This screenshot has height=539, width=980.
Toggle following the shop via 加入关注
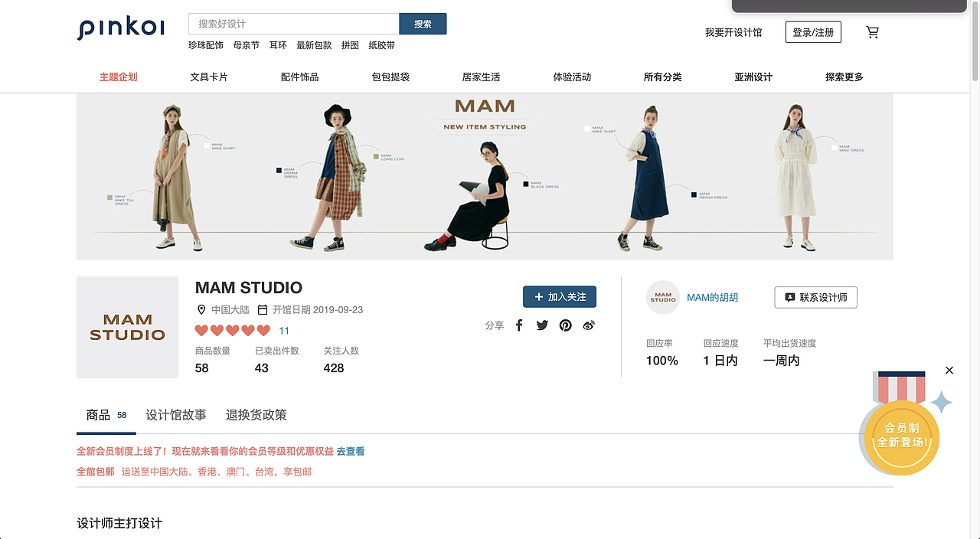tap(560, 296)
